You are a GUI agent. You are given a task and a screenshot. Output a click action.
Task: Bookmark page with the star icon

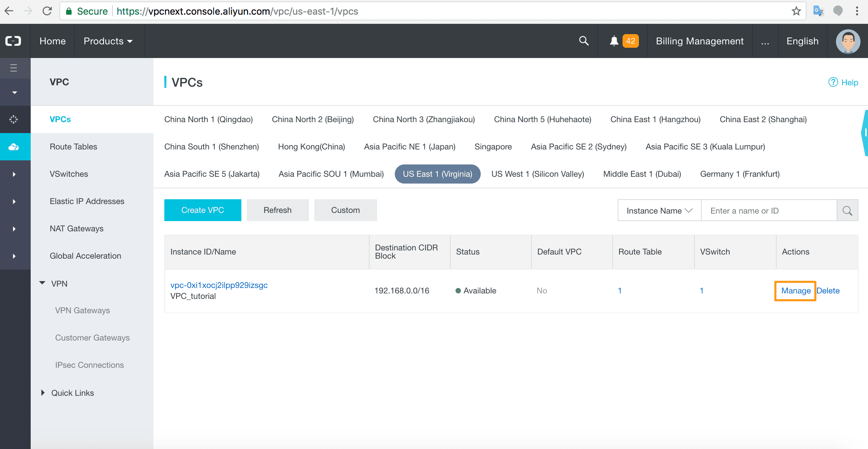[796, 11]
